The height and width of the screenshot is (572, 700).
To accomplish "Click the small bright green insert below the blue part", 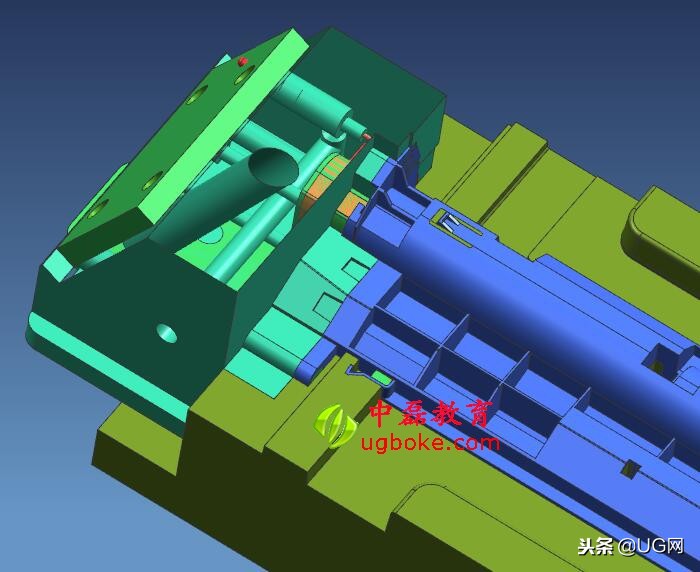I will [382, 378].
